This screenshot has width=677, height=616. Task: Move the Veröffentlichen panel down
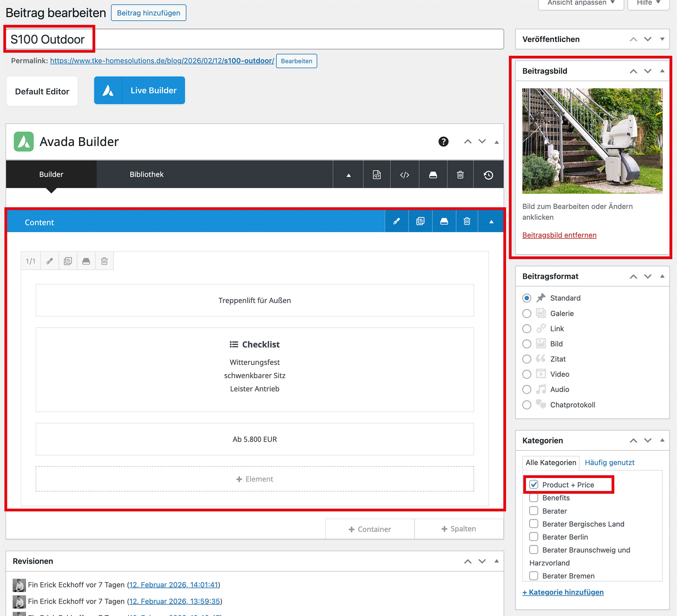(648, 39)
